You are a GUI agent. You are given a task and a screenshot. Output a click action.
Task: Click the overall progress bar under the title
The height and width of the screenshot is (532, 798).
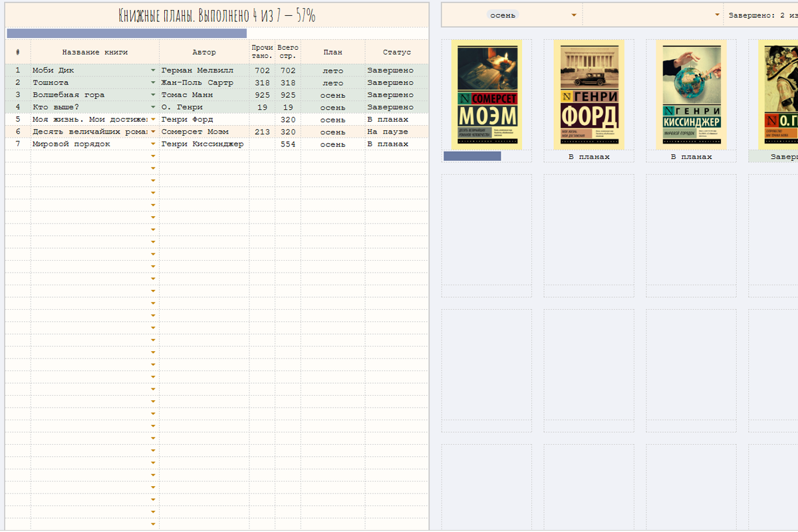126,33
